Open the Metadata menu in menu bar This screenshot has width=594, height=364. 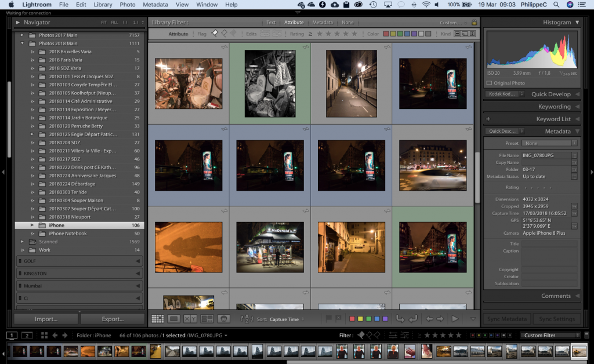(155, 5)
